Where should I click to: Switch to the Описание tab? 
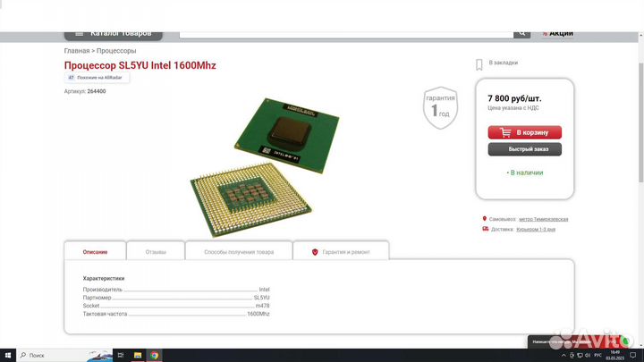(95, 251)
